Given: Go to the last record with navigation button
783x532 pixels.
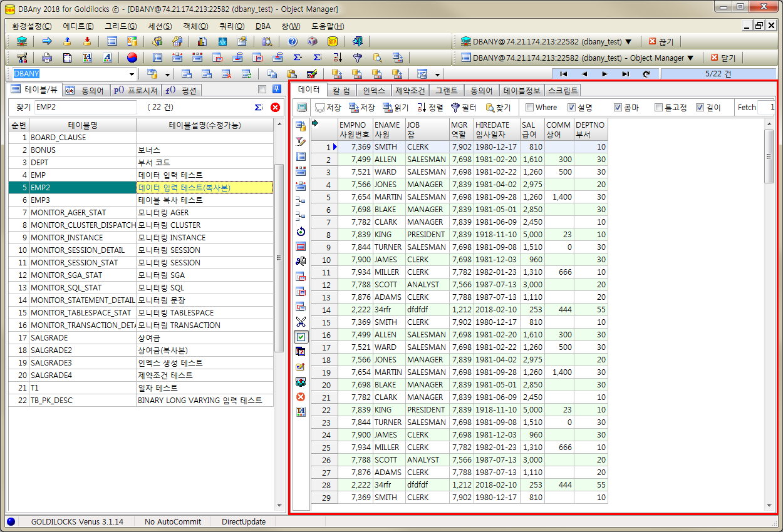Looking at the screenshot, I should [626, 74].
